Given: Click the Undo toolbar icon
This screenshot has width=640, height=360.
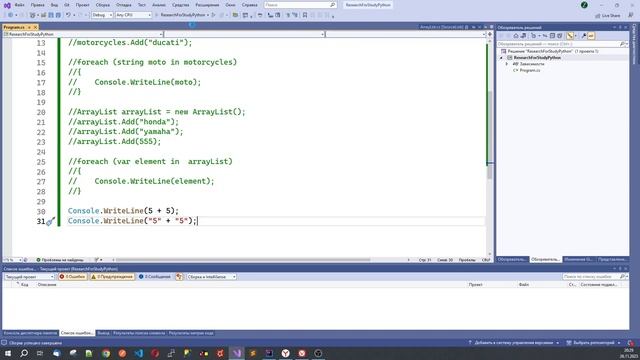Looking at the screenshot, I should 68,15.
